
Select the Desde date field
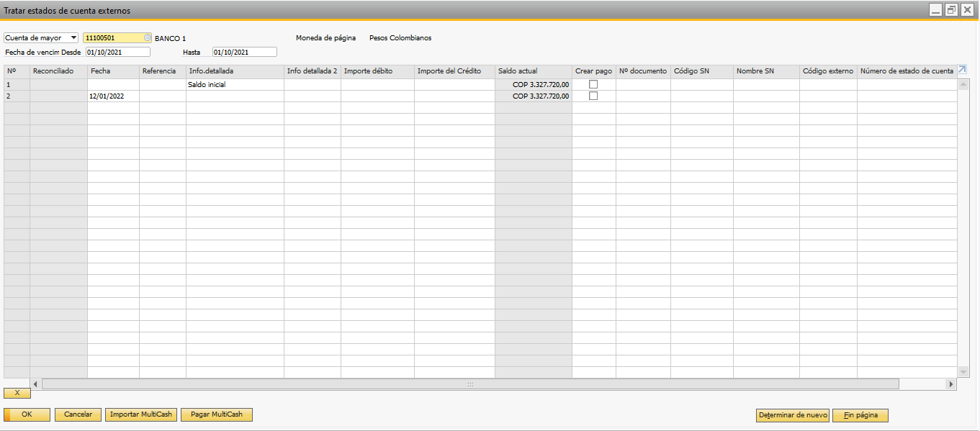[x=117, y=51]
